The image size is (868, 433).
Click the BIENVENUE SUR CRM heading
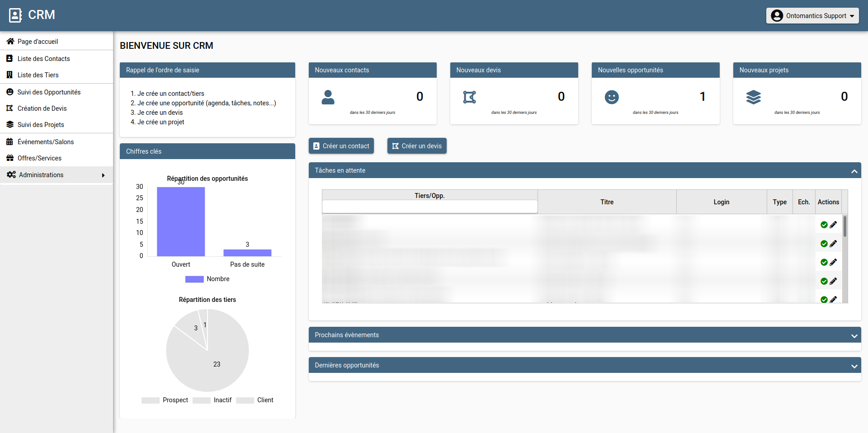[x=166, y=46]
